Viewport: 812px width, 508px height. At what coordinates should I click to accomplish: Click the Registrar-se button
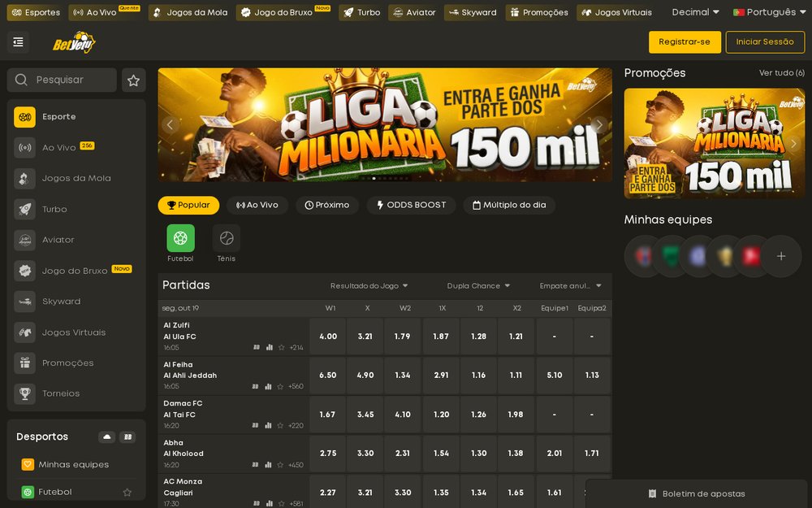tap(685, 42)
